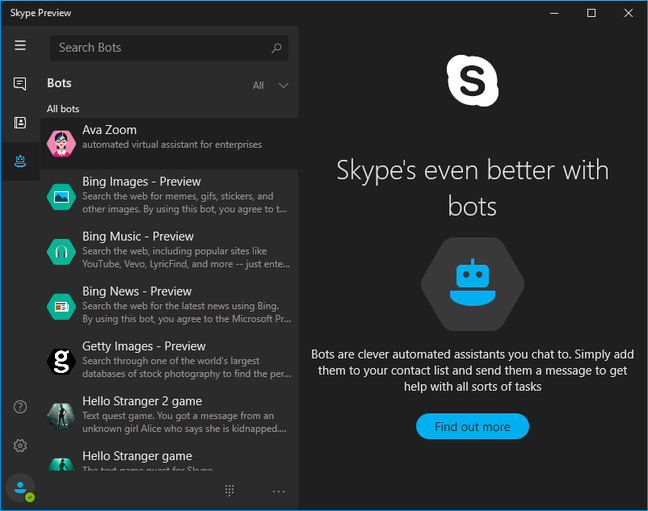
Task: Click the Getty Images logo icon
Action: pyautogui.click(x=61, y=361)
